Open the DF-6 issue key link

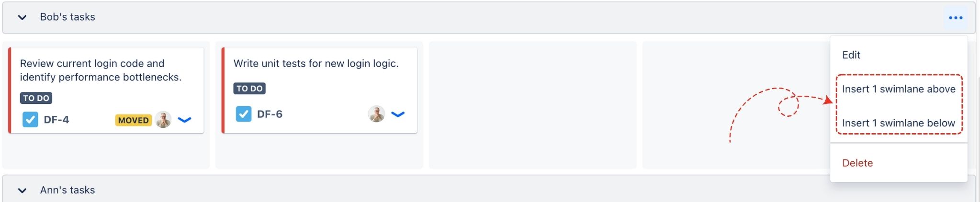coord(270,114)
